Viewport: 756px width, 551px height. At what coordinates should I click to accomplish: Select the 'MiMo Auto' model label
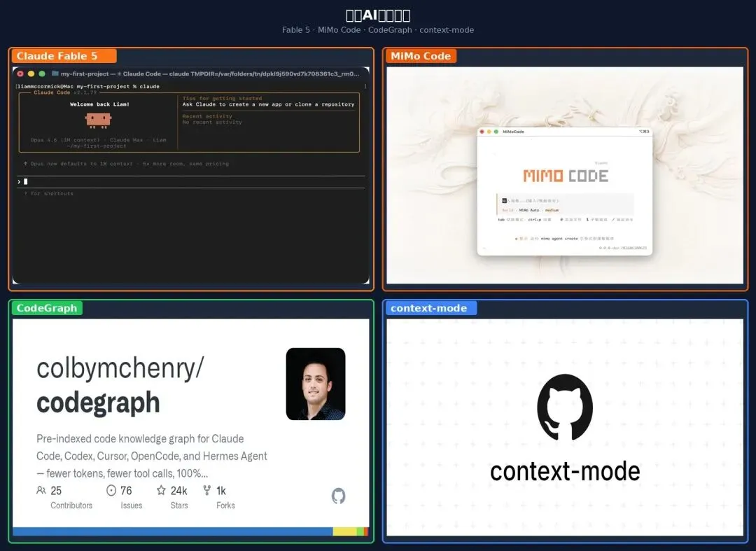click(x=529, y=210)
